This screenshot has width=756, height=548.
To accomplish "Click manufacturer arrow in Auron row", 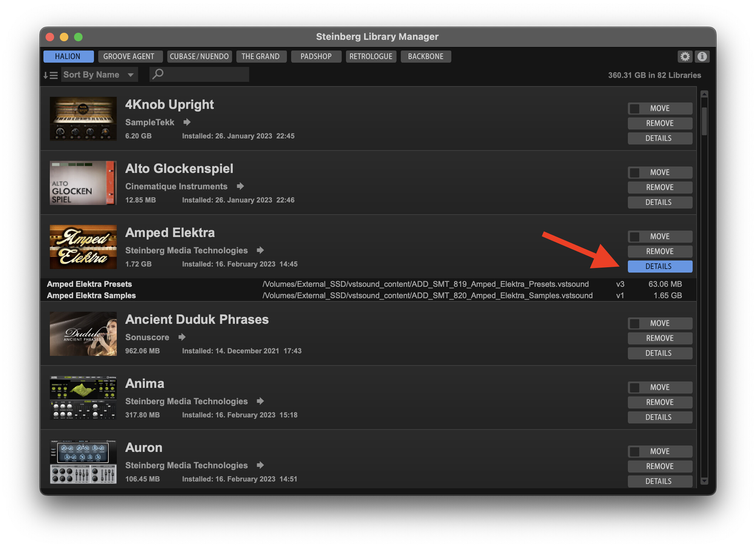I will pos(260,465).
